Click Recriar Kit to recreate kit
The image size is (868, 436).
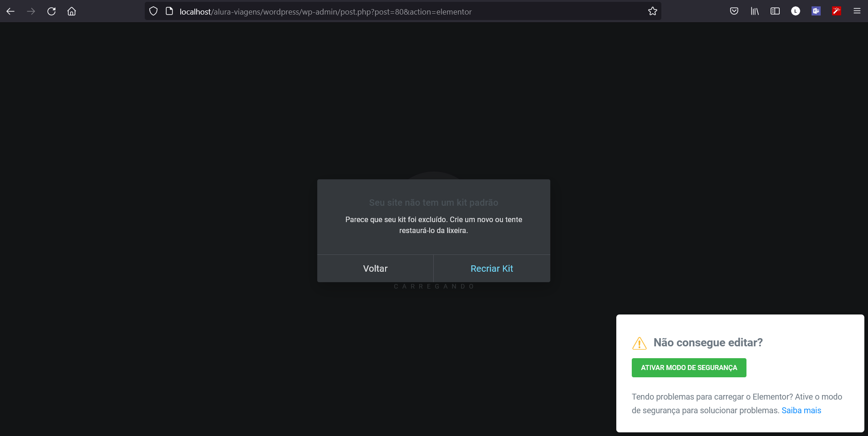(492, 269)
